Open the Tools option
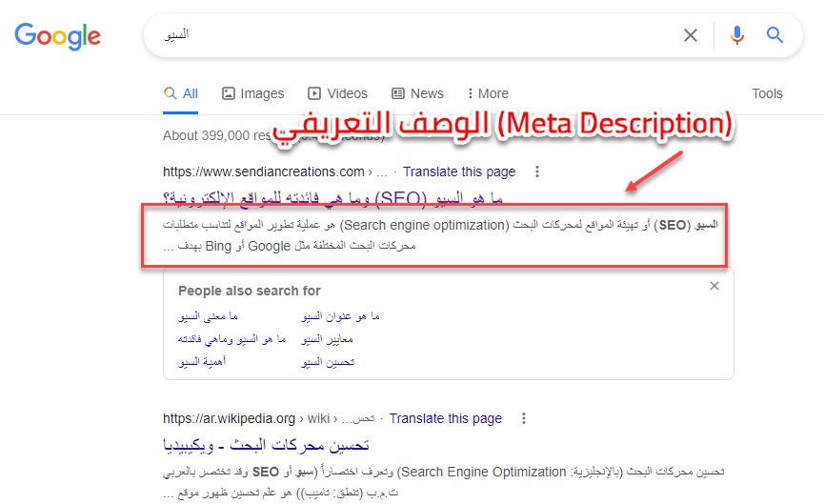The image size is (824, 504). tap(767, 93)
